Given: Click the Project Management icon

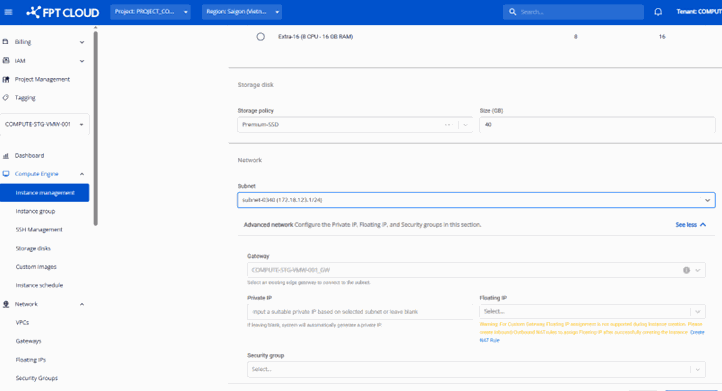Looking at the screenshot, I should tap(6, 79).
